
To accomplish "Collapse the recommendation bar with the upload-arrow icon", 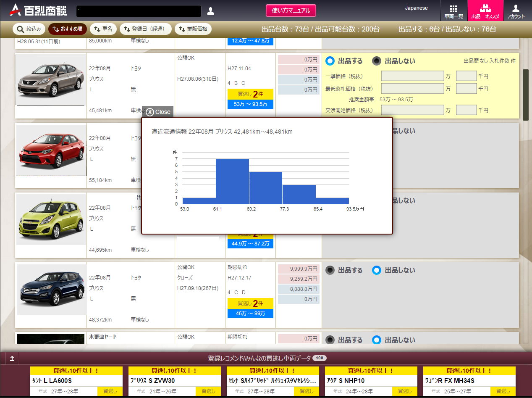I will tap(12, 358).
